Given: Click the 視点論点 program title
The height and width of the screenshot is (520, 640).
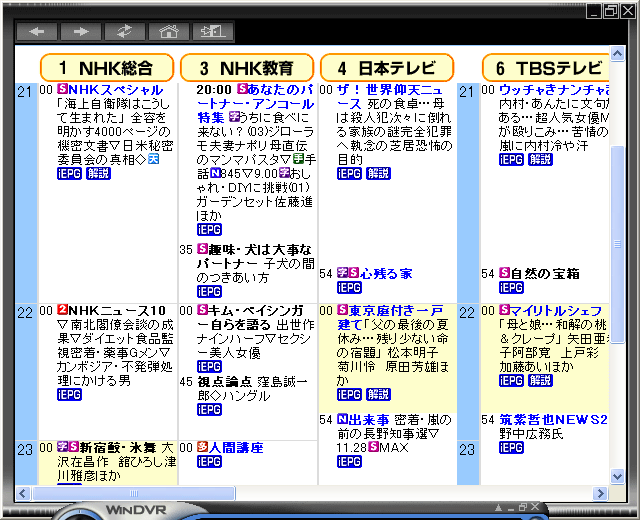Looking at the screenshot, I should click(x=224, y=382).
